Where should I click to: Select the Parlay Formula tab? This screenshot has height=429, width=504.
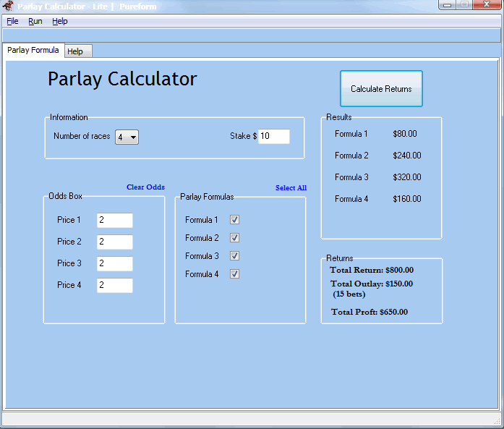point(33,51)
